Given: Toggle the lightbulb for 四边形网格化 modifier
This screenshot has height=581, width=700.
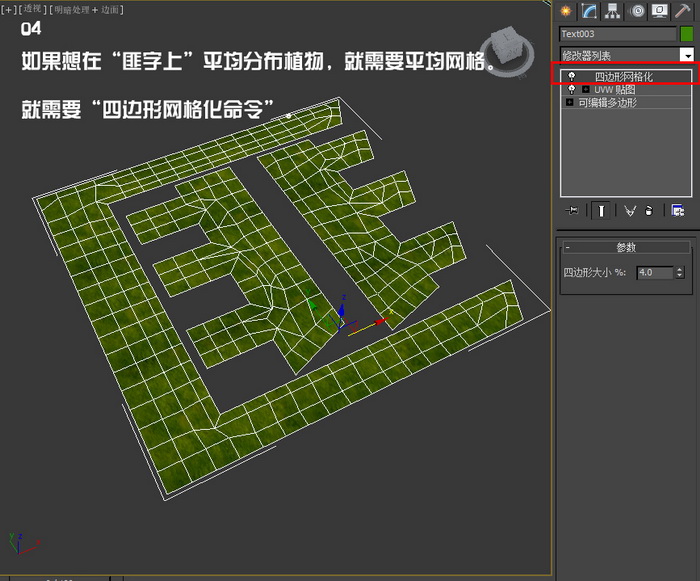Looking at the screenshot, I should [x=571, y=77].
